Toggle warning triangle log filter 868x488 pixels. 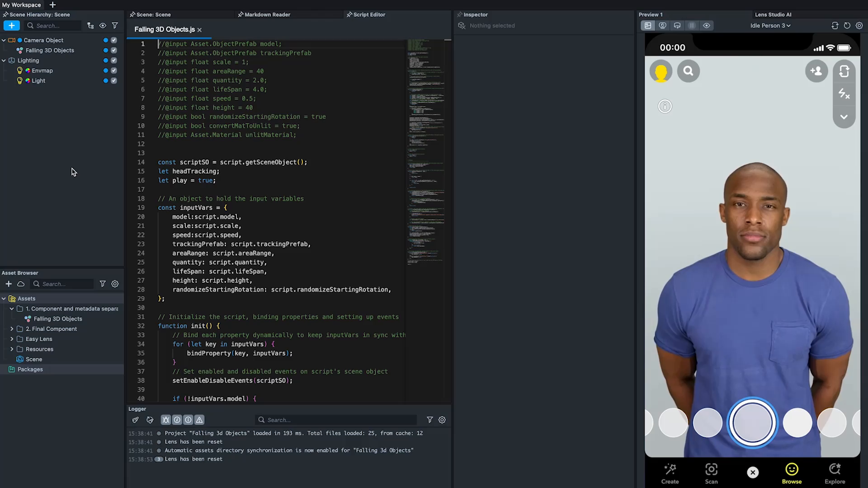coord(199,420)
